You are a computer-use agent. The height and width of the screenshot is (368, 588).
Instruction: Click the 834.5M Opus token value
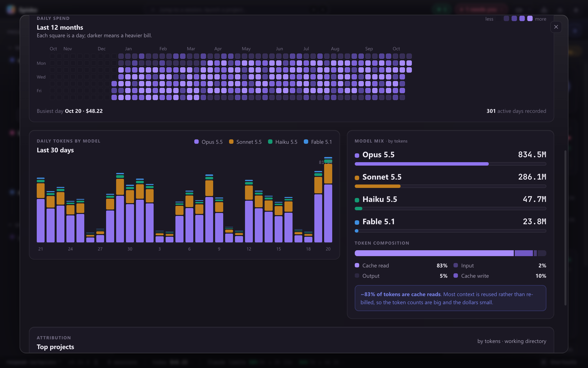532,155
